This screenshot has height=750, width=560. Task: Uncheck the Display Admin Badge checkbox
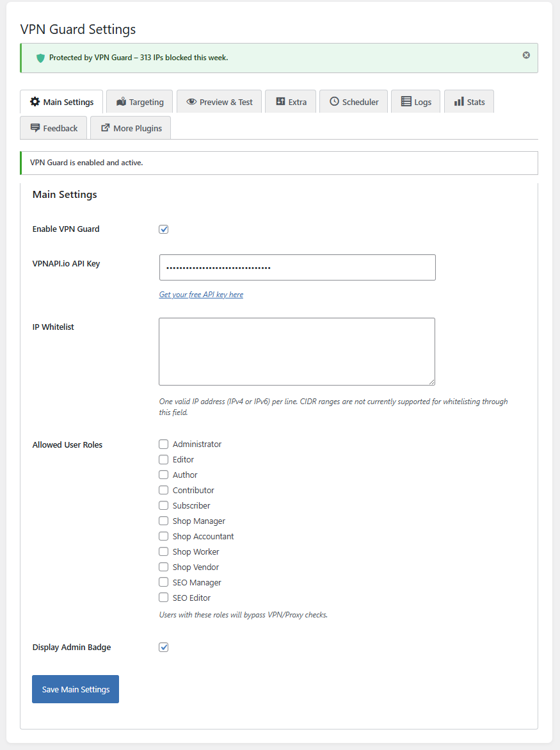164,648
